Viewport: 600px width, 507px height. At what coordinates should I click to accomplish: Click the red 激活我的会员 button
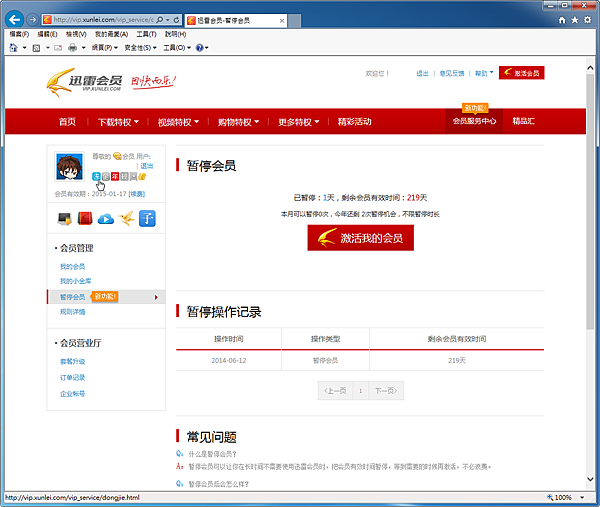coord(360,238)
